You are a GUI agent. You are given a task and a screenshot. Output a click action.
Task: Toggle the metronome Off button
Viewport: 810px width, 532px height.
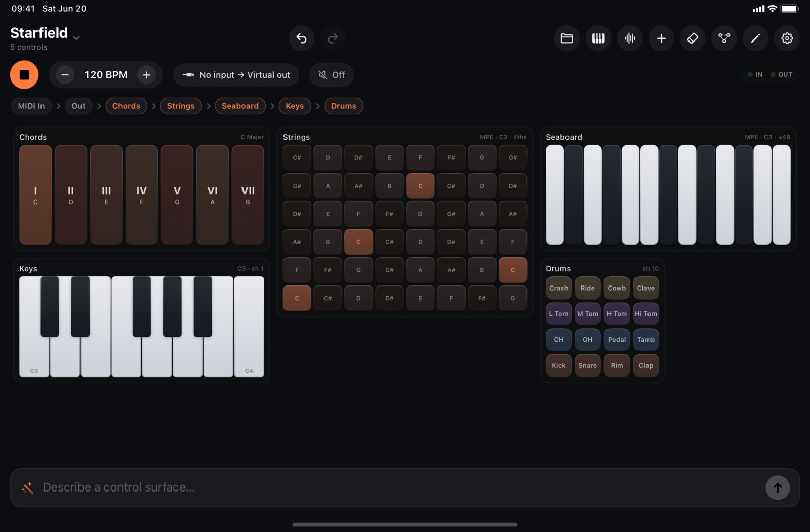[x=332, y=75]
